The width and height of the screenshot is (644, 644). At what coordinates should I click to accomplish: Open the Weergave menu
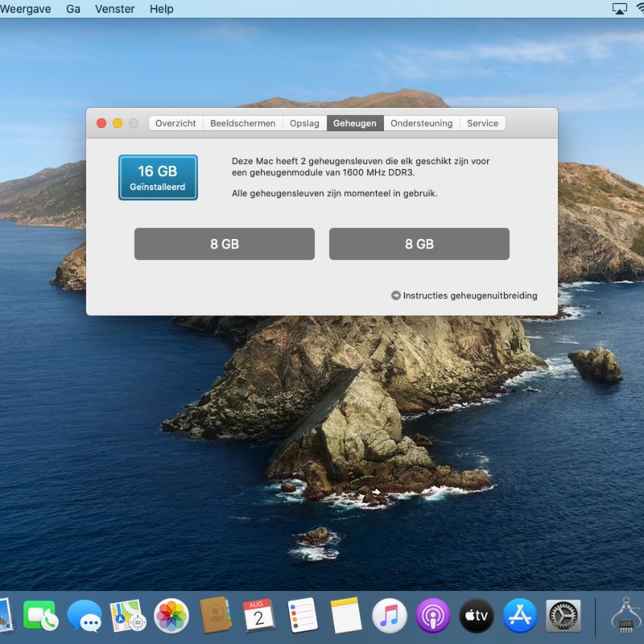coord(26,9)
